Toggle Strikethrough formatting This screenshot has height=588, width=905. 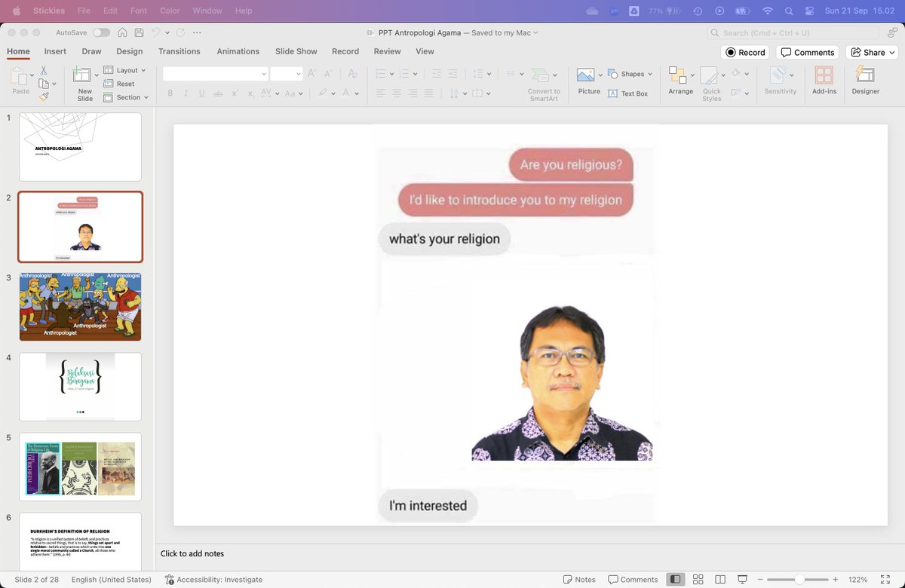coord(218,93)
